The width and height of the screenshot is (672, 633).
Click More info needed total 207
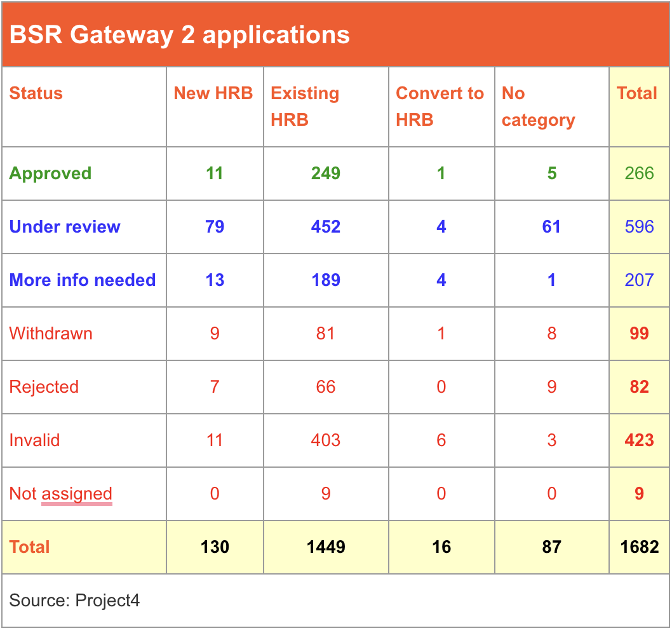(x=639, y=280)
